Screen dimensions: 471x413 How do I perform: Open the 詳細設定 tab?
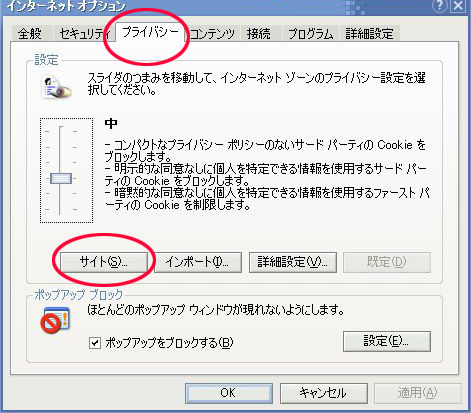pos(369,34)
